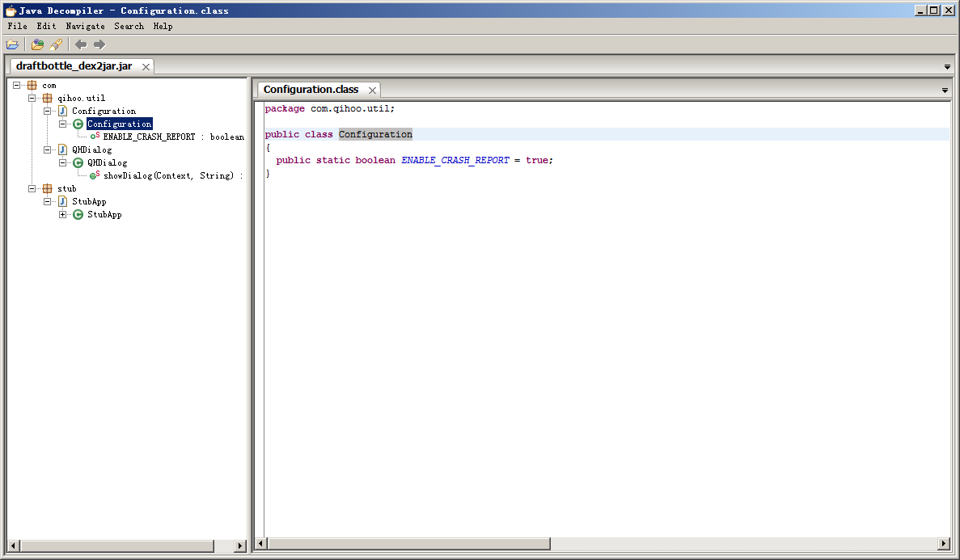Image resolution: width=960 pixels, height=560 pixels.
Task: Open the Navigate menu
Action: [85, 27]
